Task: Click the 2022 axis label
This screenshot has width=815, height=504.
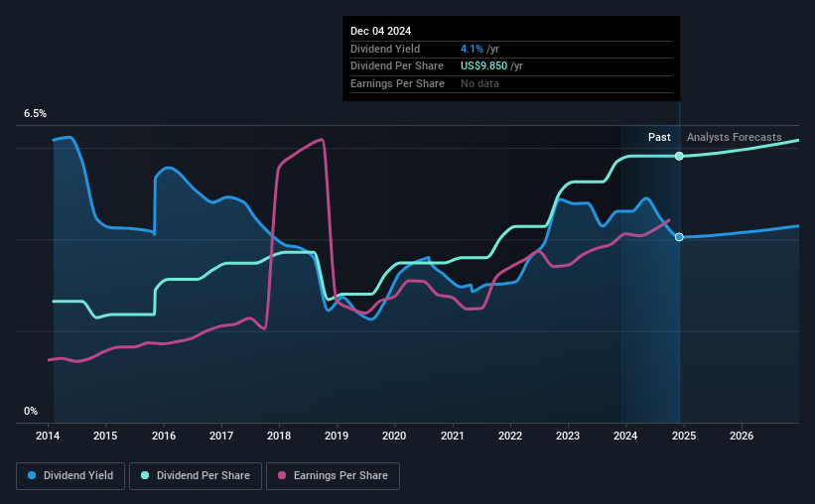Action: 510,436
